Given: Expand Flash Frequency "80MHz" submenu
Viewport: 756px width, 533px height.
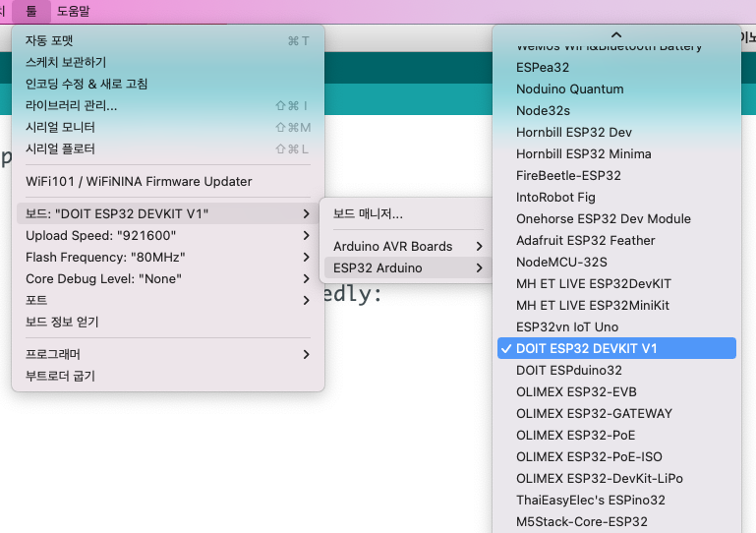Looking at the screenshot, I should tap(168, 257).
